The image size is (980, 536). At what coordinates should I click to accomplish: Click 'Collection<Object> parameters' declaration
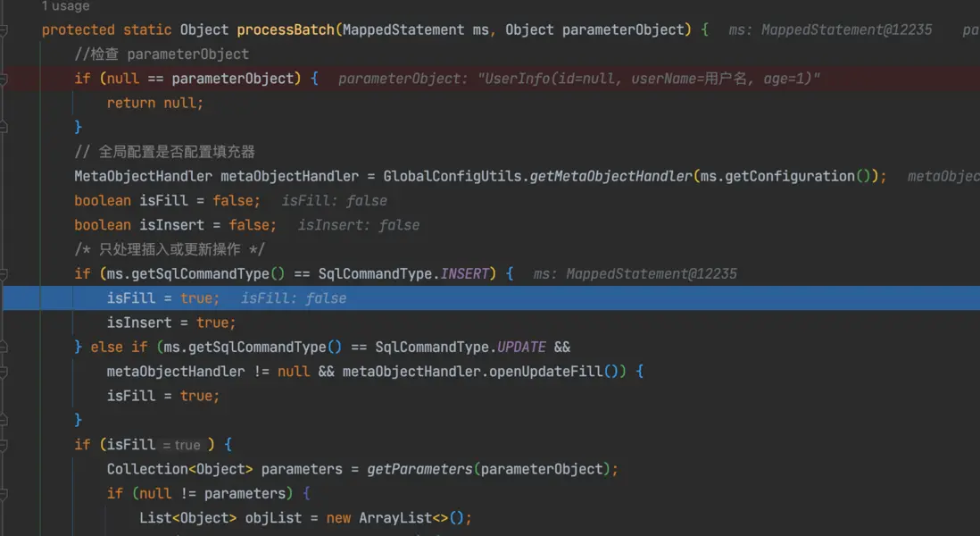[224, 469]
